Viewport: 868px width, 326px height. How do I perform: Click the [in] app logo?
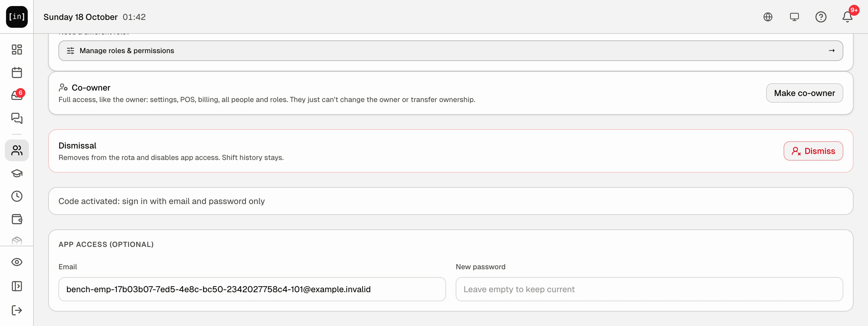coord(17,17)
